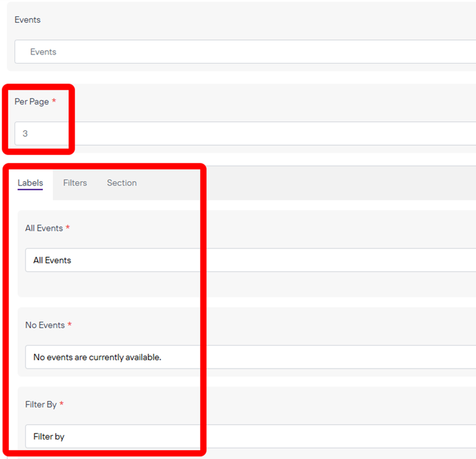Image resolution: width=476 pixels, height=459 pixels.
Task: Click the 'Events' heading label at top
Action: pos(27,20)
